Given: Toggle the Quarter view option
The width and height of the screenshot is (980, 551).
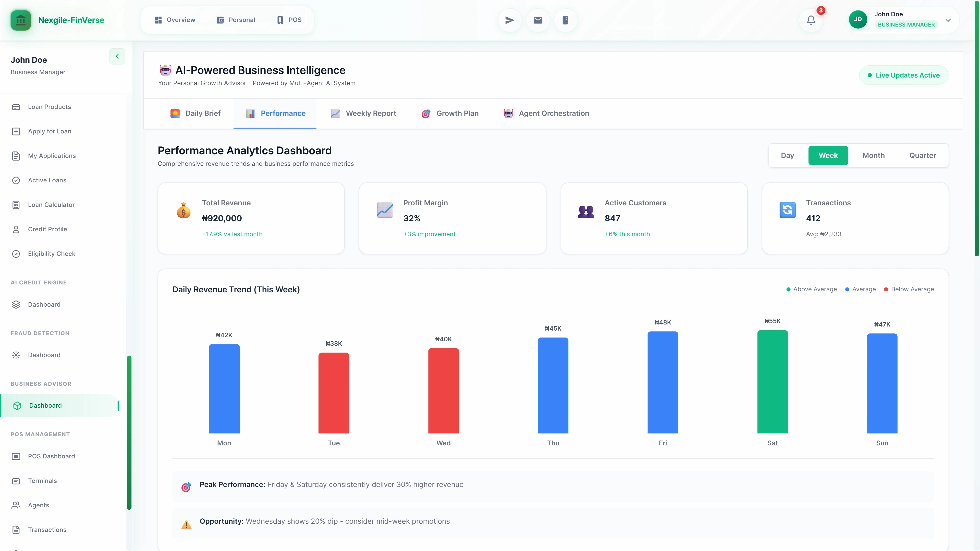Looking at the screenshot, I should pyautogui.click(x=922, y=155).
